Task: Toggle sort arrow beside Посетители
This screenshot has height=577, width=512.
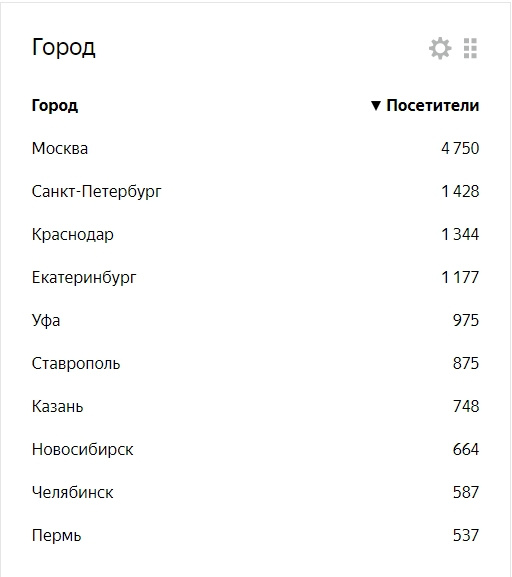Action: (375, 106)
